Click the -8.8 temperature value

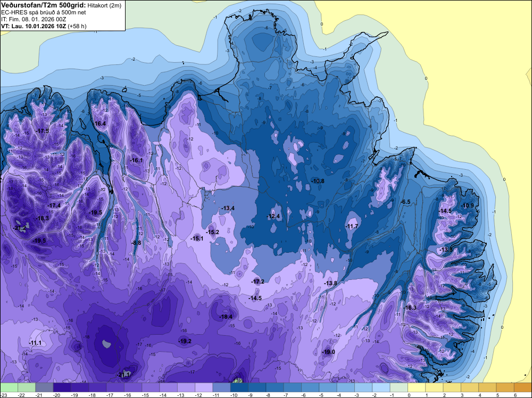136,243
